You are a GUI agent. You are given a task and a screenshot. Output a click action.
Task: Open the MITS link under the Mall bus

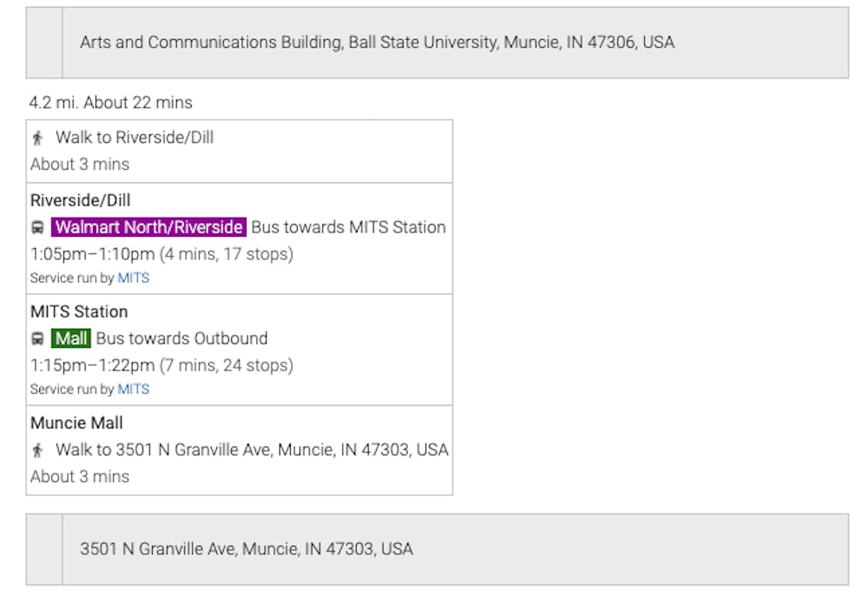(x=134, y=389)
